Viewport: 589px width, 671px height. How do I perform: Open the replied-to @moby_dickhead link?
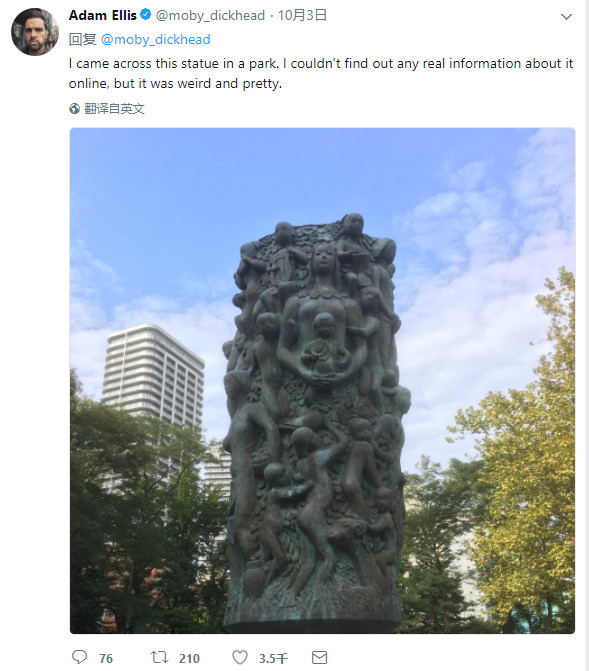(x=156, y=40)
